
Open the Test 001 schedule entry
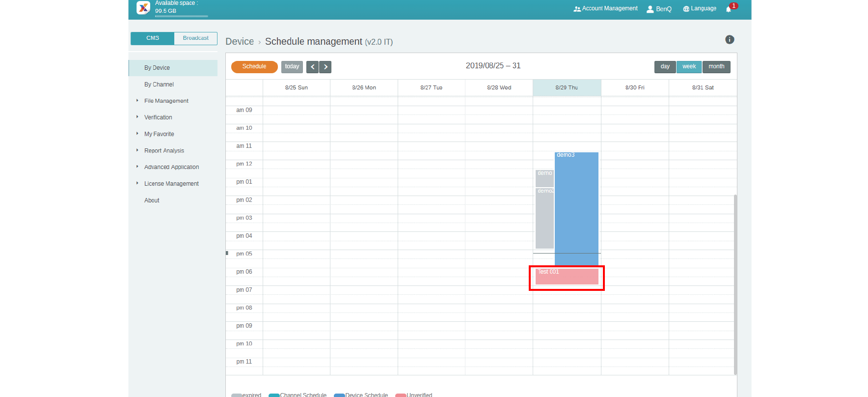(567, 277)
